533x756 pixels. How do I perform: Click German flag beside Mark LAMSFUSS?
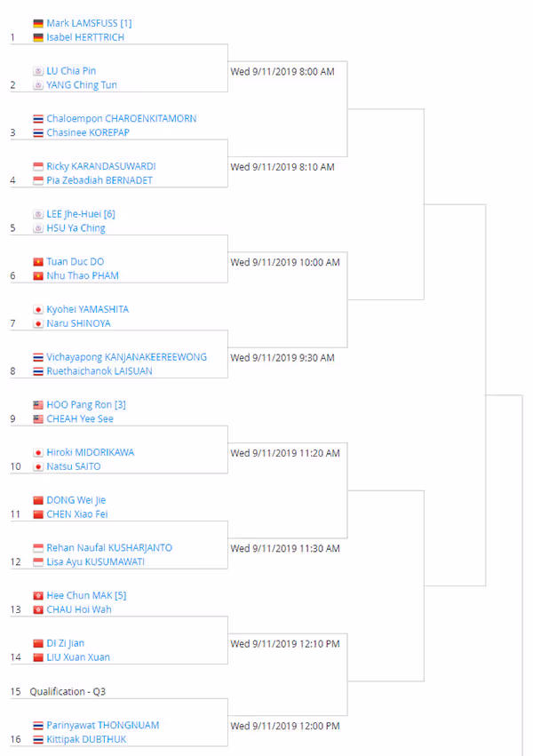point(38,23)
